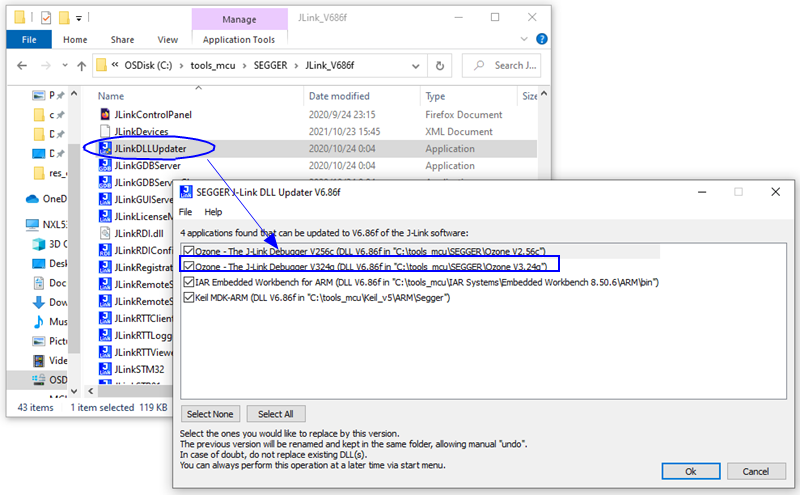
Task: Open File tab in Explorer
Action: 29,39
